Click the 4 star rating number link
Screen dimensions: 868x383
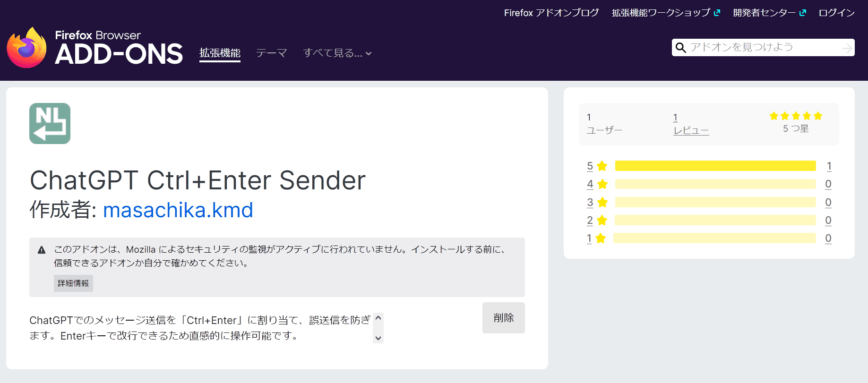coord(590,184)
